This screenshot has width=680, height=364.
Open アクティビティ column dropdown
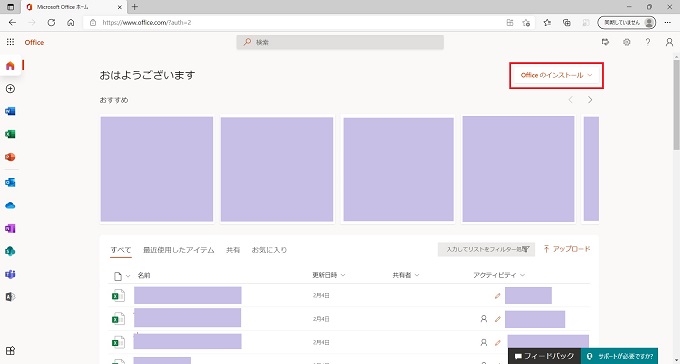tap(499, 275)
